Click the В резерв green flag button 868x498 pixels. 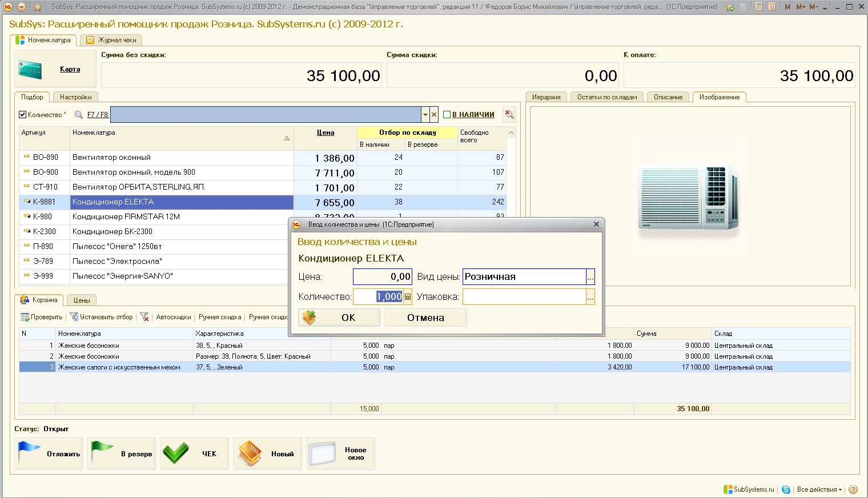tap(122, 454)
